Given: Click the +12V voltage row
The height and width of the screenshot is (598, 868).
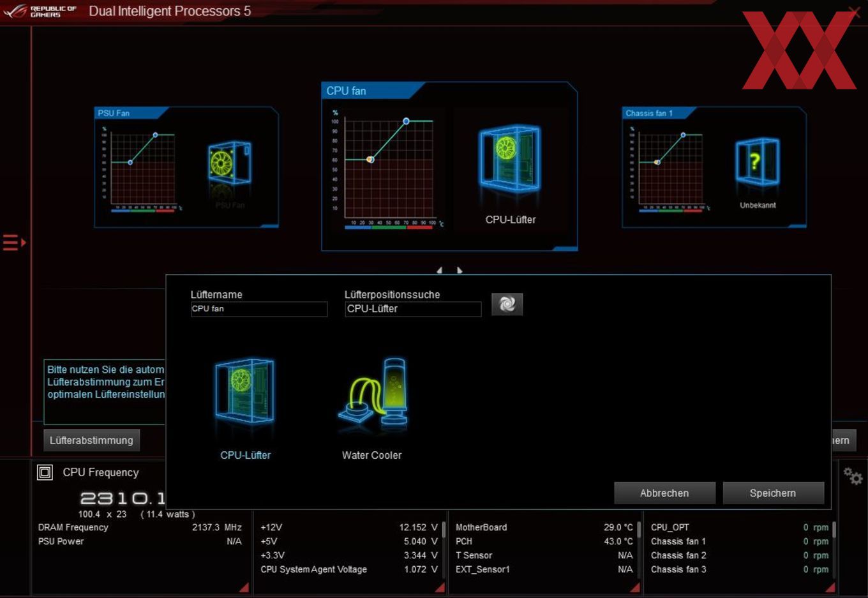Looking at the screenshot, I should coord(349,527).
